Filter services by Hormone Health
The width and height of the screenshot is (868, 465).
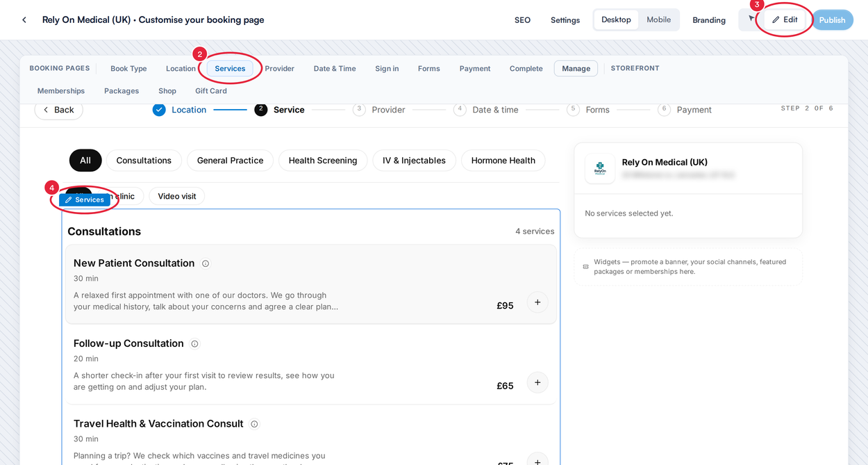point(503,161)
